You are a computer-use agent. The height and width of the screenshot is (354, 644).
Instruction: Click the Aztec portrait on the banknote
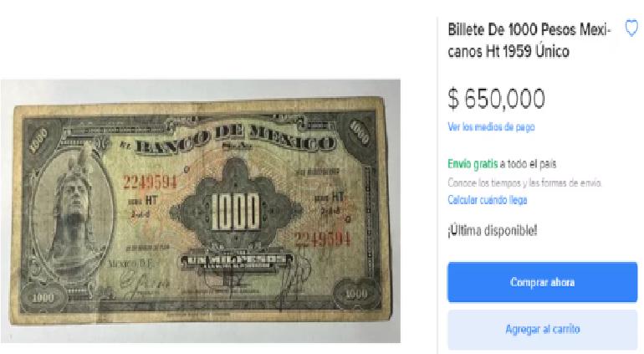[73, 212]
